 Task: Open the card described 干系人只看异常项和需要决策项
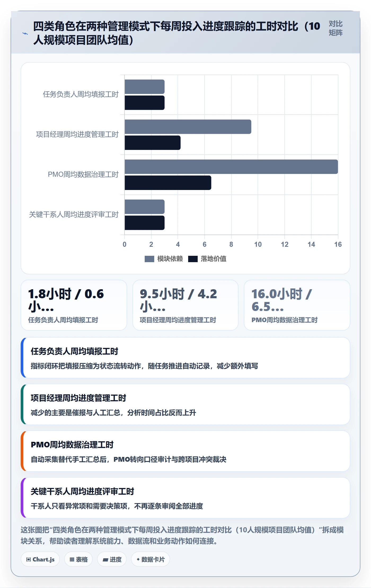[x=185, y=498]
